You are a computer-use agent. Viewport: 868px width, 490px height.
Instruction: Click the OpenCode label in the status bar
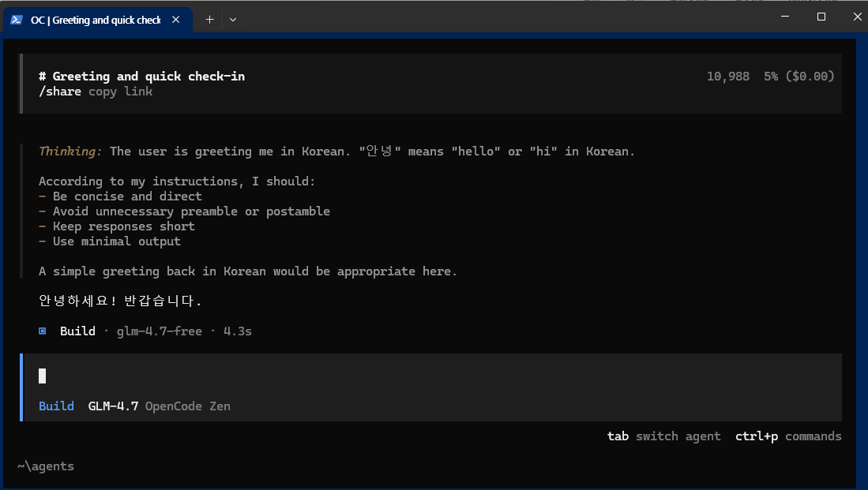174,406
